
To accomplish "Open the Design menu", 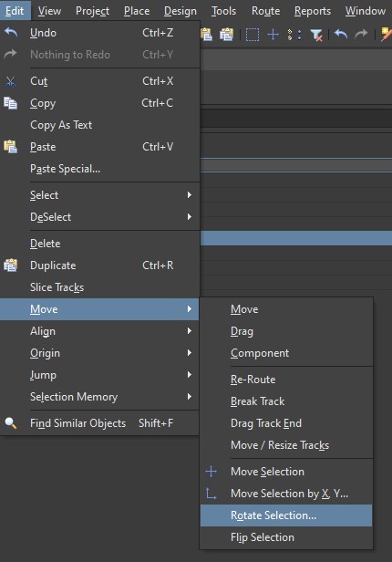I will click(181, 11).
